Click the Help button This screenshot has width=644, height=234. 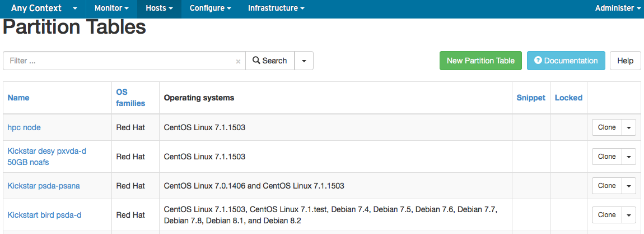pos(625,61)
